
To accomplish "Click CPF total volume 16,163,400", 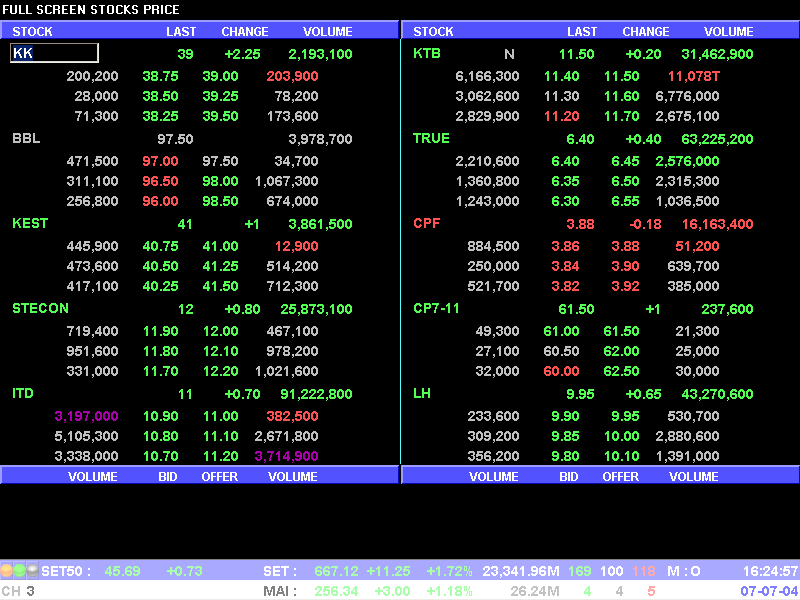I will (x=717, y=224).
